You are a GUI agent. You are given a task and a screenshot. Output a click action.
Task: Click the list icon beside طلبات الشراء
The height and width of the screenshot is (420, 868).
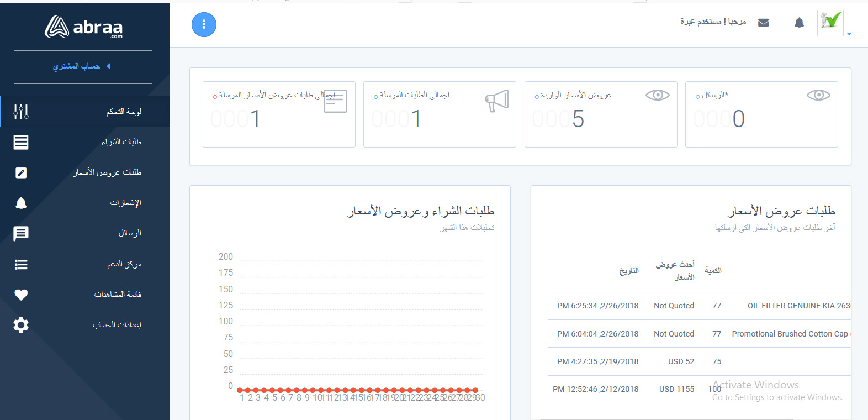point(21,142)
